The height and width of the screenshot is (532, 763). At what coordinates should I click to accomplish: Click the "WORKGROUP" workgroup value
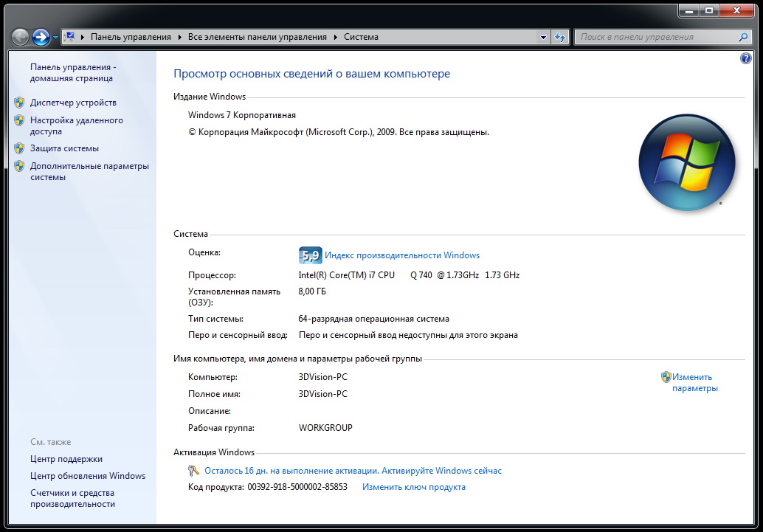[x=325, y=428]
